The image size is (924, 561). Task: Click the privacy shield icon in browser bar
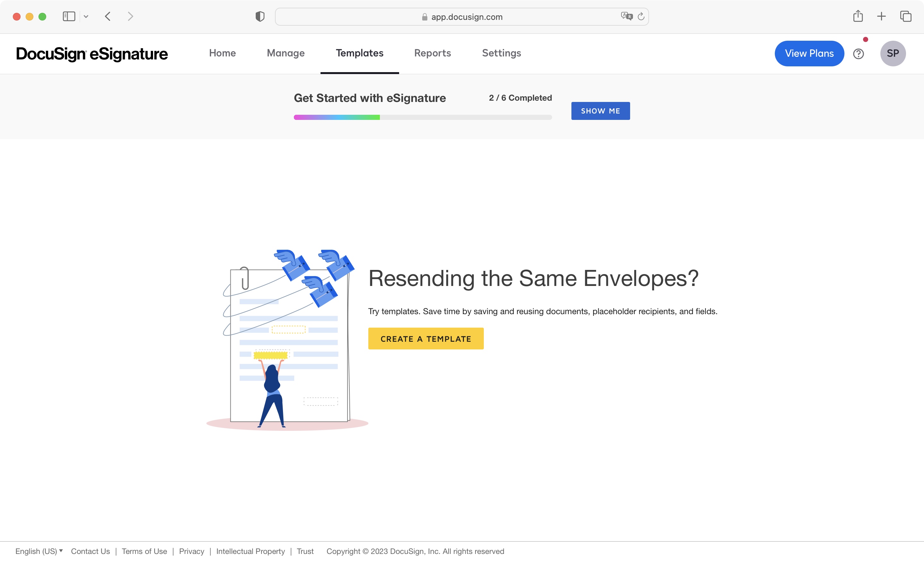[x=259, y=16]
